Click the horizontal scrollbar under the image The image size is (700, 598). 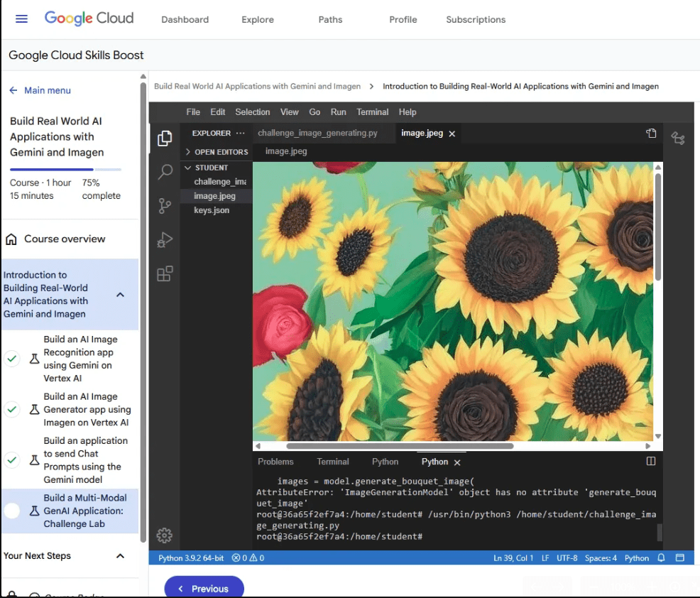pos(399,446)
